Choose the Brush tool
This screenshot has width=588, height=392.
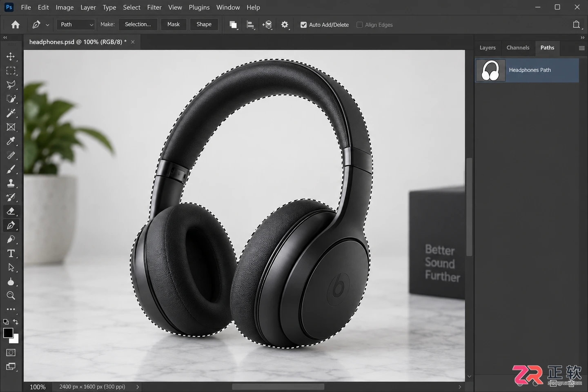tap(11, 169)
